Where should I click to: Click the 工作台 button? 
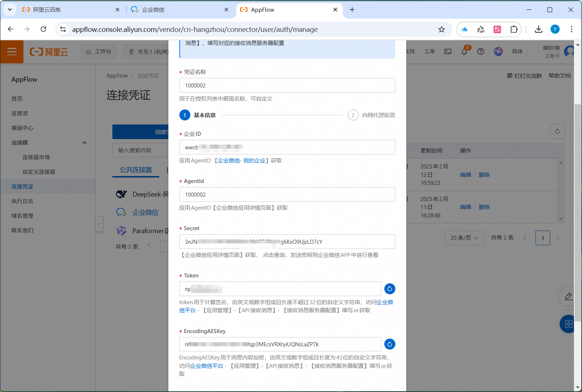(x=99, y=52)
